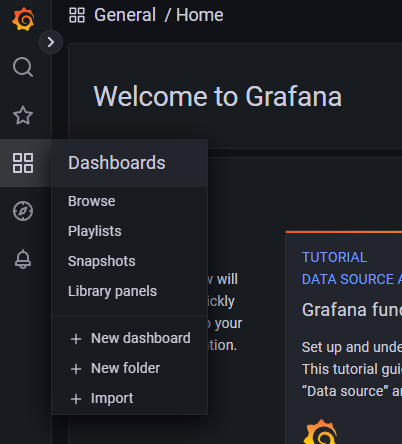Click the TUTORIAL label on the card
402x444 pixels.
click(x=334, y=257)
